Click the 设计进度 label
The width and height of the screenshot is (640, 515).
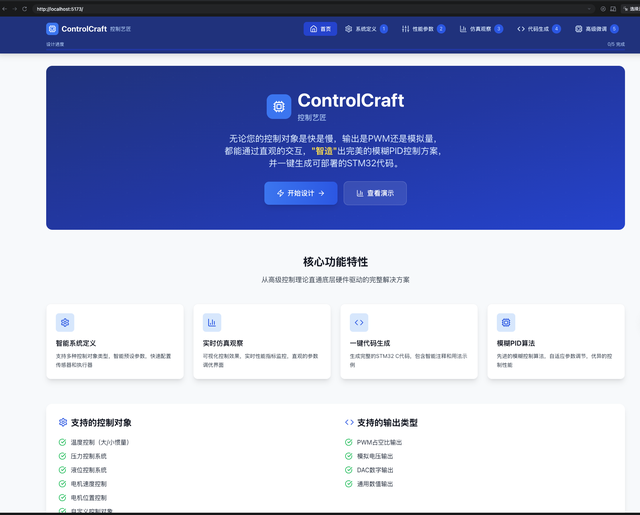tap(55, 44)
